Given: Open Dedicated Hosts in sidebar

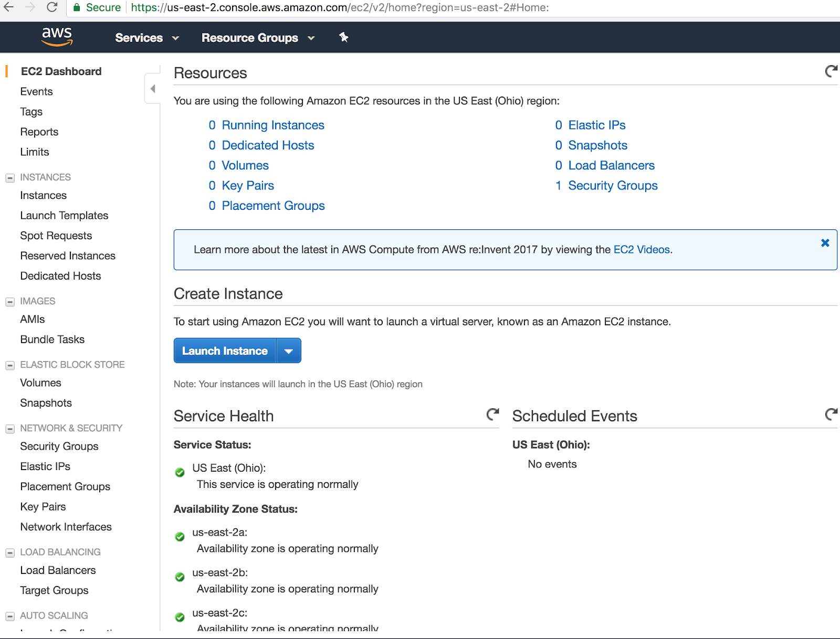Looking at the screenshot, I should pos(60,275).
